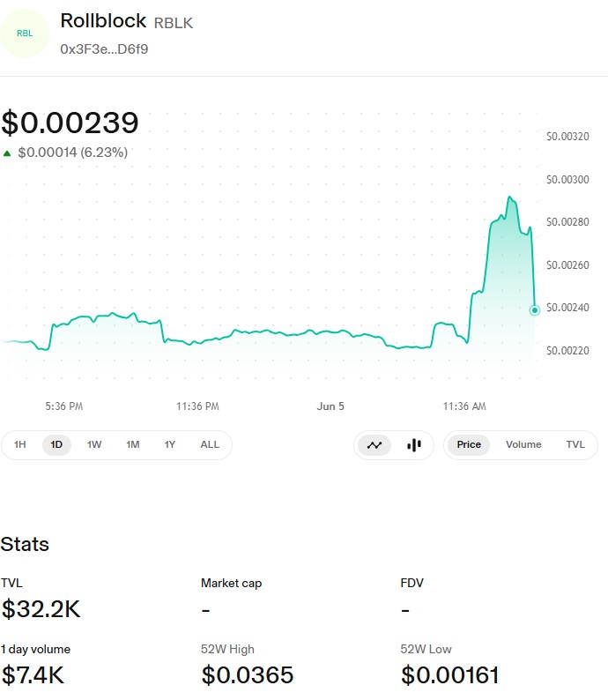The width and height of the screenshot is (608, 700).
Task: Click the FDV stat label
Action: coord(412,583)
